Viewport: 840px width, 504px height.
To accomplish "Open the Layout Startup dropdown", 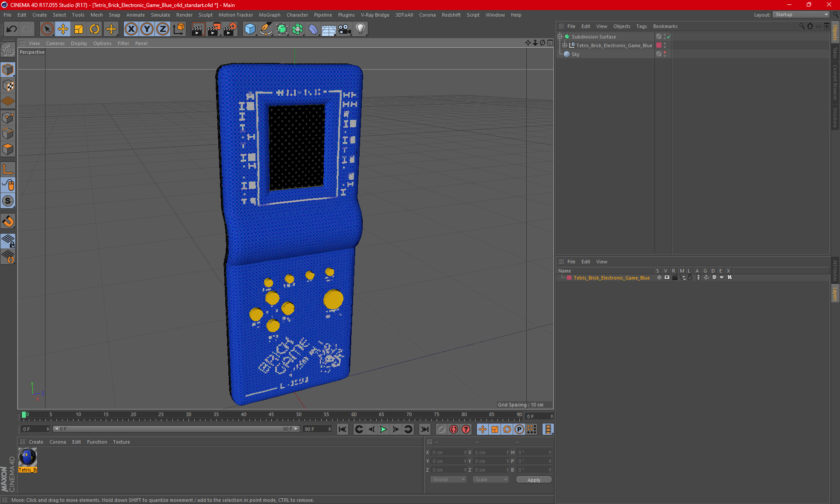I will 801,14.
